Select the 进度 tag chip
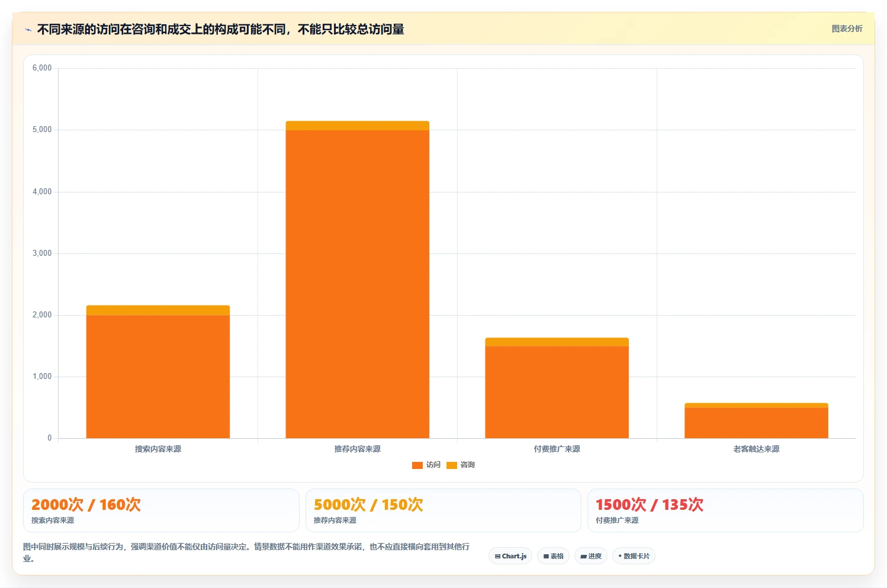Screen dimensions: 887x588 [591, 556]
